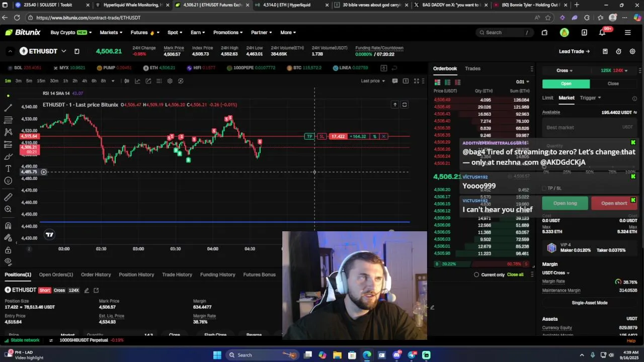Select the Close order toggle
The image size is (644, 362).
click(x=613, y=84)
